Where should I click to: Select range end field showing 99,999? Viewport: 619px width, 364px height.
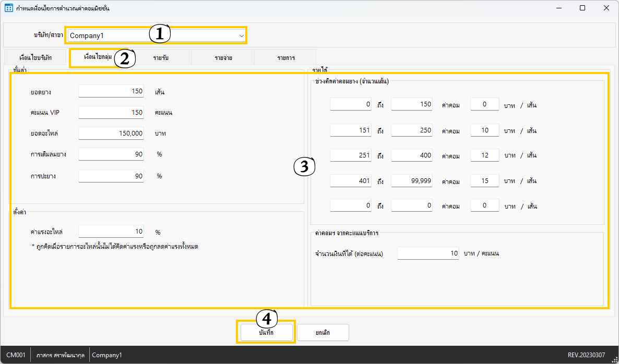pos(412,181)
